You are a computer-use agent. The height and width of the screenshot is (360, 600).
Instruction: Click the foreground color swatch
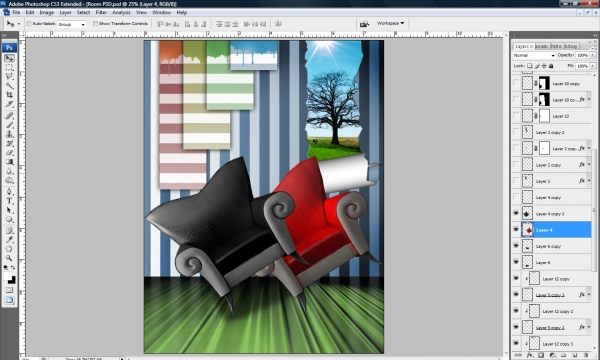point(8,276)
